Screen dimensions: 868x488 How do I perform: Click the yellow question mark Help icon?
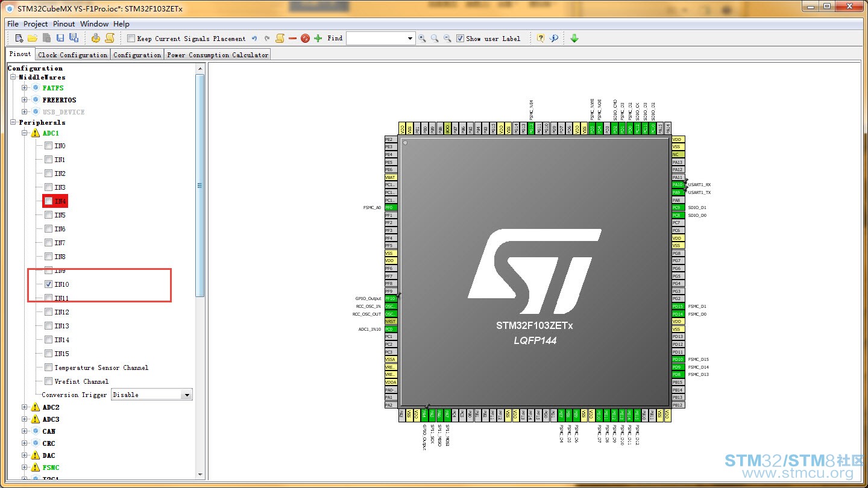point(541,38)
